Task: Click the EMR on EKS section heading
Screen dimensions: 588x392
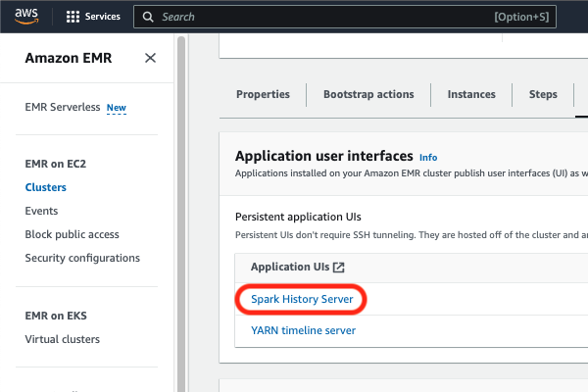Action: (56, 316)
